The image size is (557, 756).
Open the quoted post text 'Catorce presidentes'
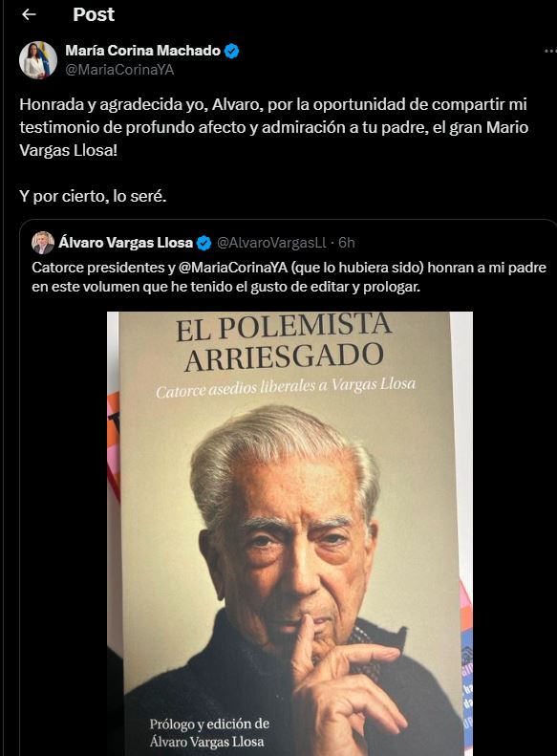[x=289, y=277]
